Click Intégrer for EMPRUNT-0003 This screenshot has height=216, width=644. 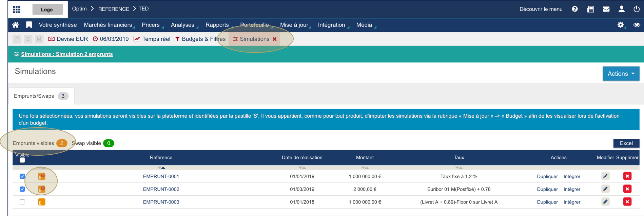[x=572, y=202]
